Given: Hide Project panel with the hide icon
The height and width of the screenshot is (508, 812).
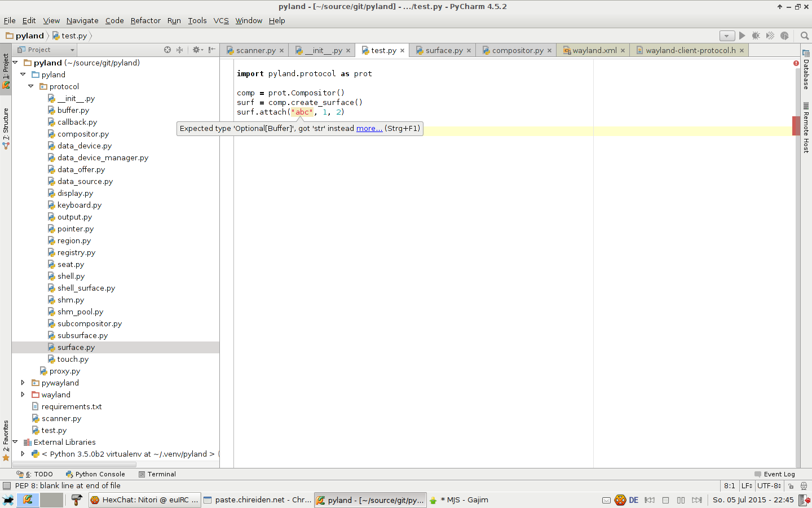Looking at the screenshot, I should click(x=211, y=50).
